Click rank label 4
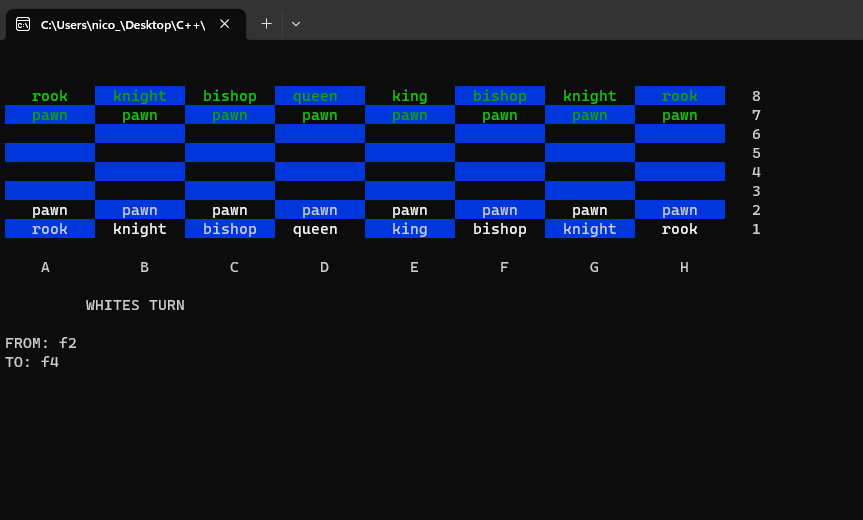Screen dimensions: 863x520 (x=756, y=172)
